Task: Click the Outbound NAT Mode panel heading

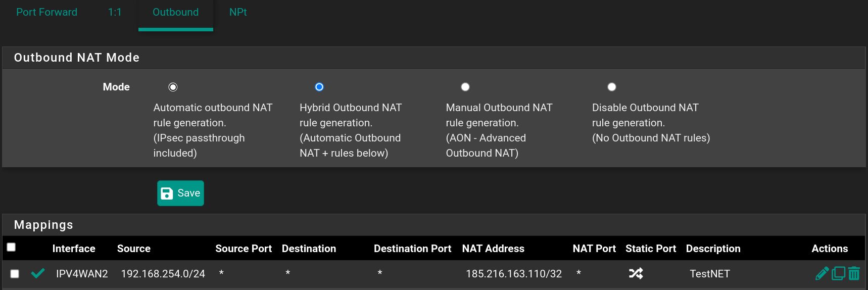Action: click(76, 58)
